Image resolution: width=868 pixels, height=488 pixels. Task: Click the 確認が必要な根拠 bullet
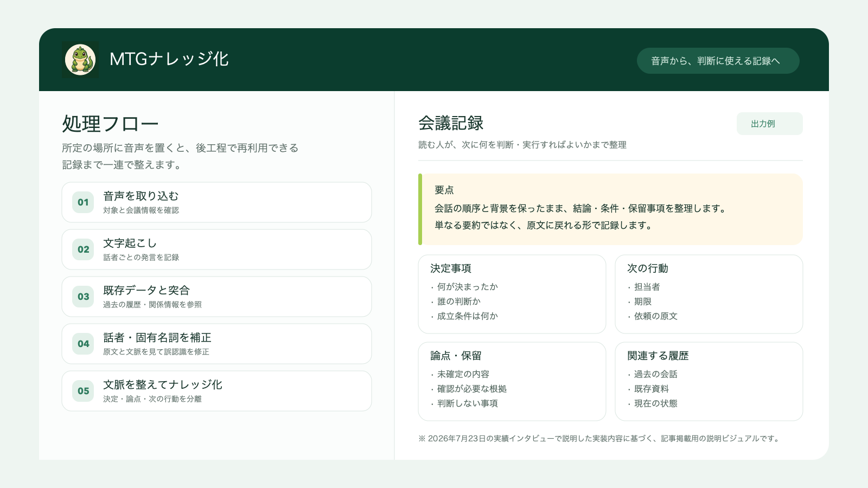[469, 389]
